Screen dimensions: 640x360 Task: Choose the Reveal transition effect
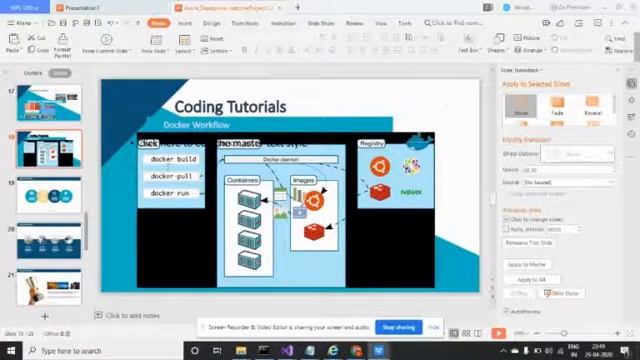pos(593,106)
